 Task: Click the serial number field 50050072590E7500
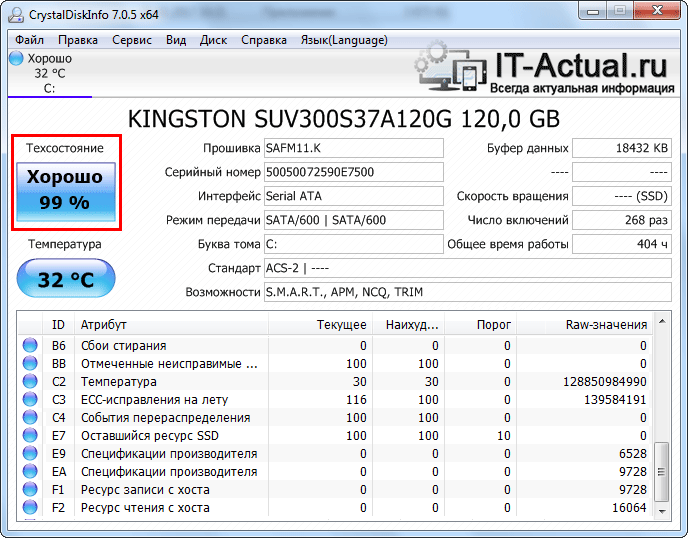coord(354,172)
